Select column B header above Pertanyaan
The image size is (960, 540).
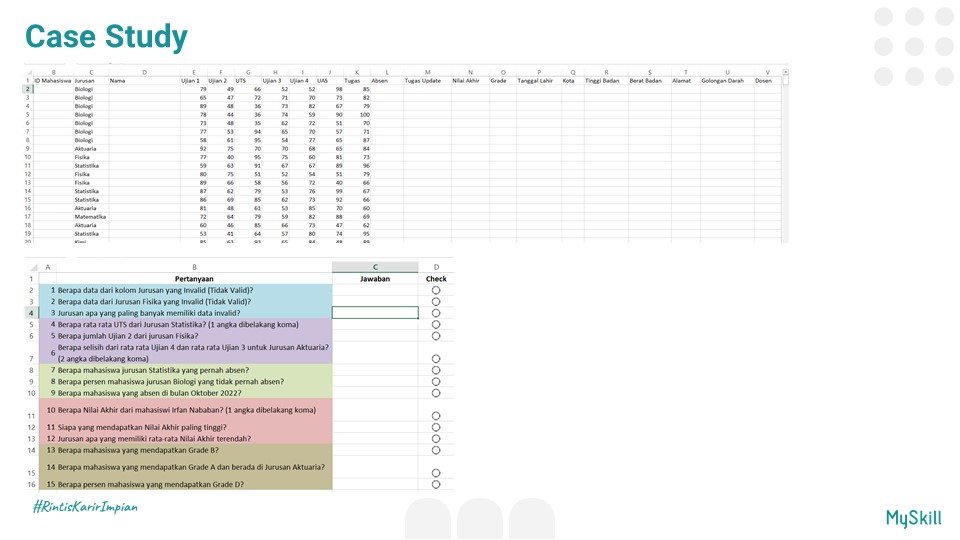tap(195, 267)
